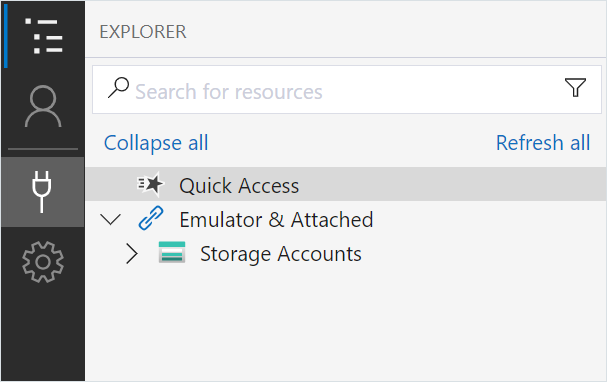Image resolution: width=607 pixels, height=382 pixels.
Task: Click the teal Storage Accounts icon
Action: [172, 252]
